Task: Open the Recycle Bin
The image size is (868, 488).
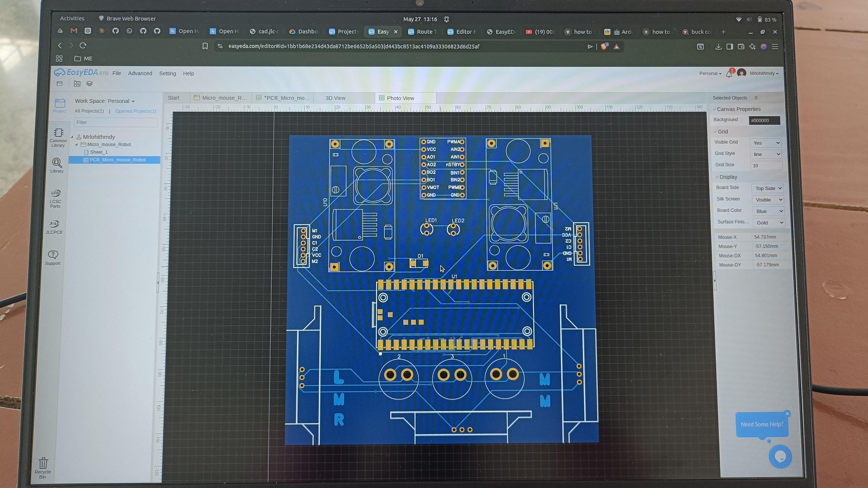Action: click(43, 468)
